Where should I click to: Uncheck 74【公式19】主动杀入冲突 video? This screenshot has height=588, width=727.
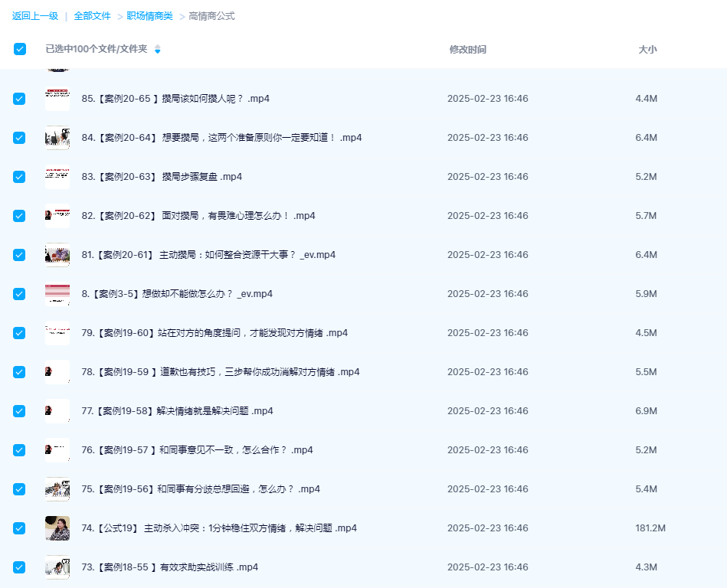(18, 528)
